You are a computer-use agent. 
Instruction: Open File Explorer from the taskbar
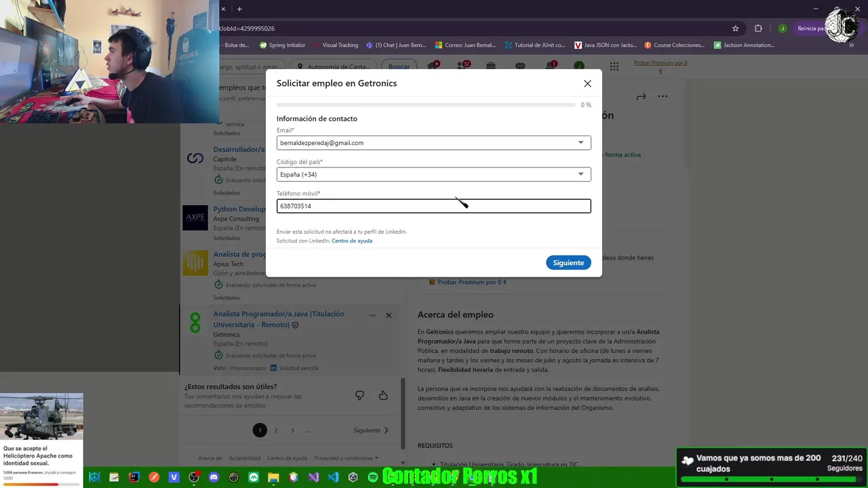click(273, 477)
